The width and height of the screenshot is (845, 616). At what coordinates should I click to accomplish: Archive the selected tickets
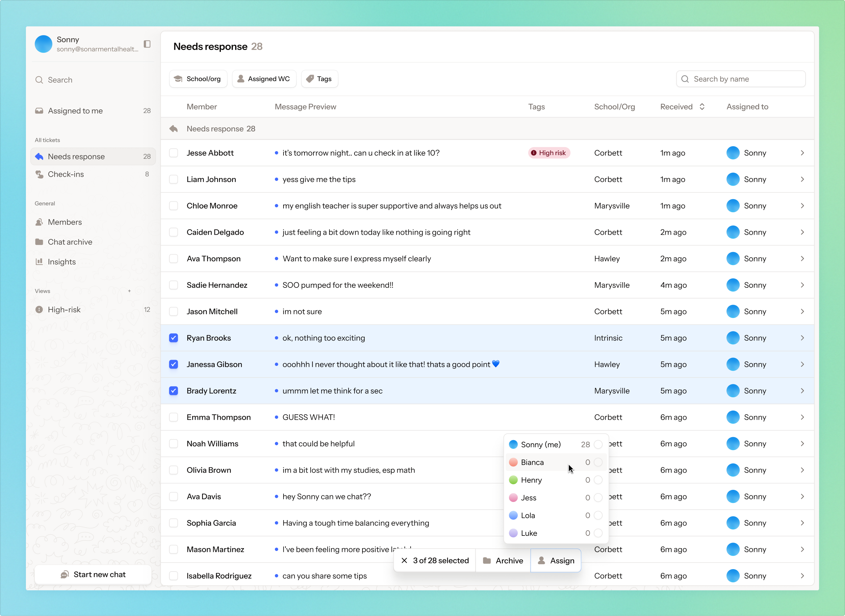[503, 560]
